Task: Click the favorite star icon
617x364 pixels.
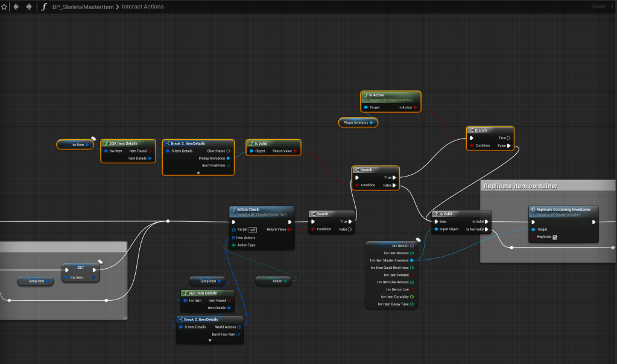Action: [4, 7]
